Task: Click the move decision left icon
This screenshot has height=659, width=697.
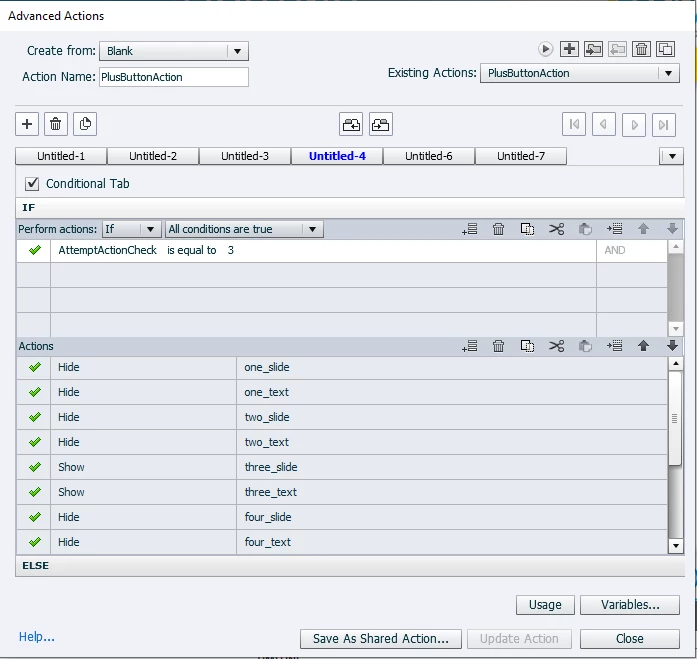Action: [351, 124]
